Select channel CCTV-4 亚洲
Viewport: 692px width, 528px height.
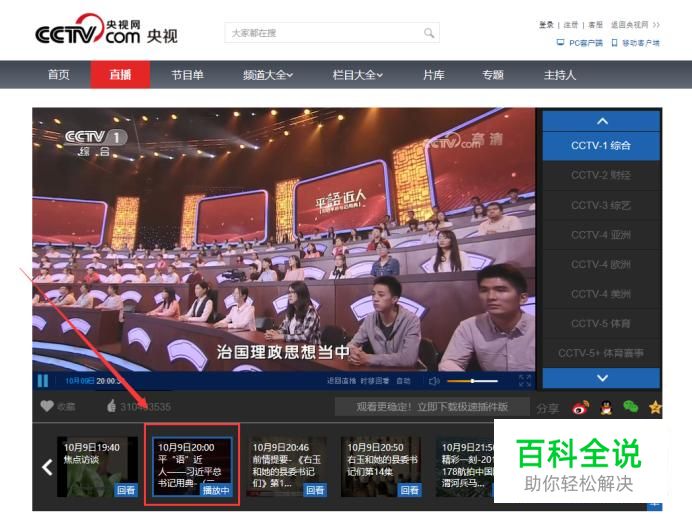[601, 235]
